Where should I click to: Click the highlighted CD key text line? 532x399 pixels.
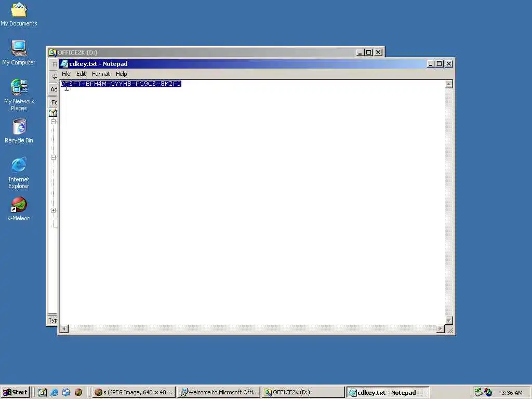[x=121, y=84]
